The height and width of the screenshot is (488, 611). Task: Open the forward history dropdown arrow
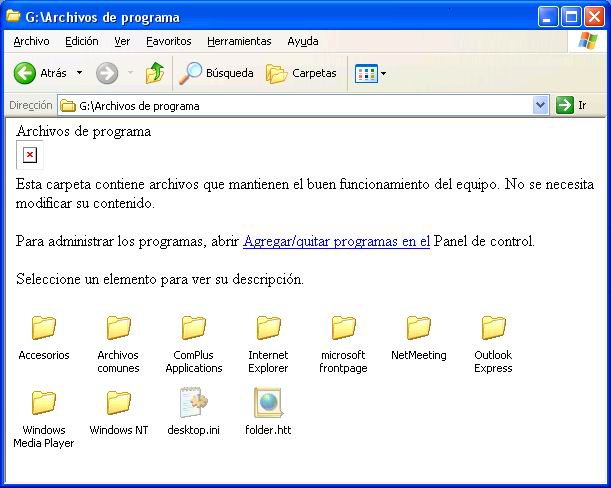click(130, 72)
